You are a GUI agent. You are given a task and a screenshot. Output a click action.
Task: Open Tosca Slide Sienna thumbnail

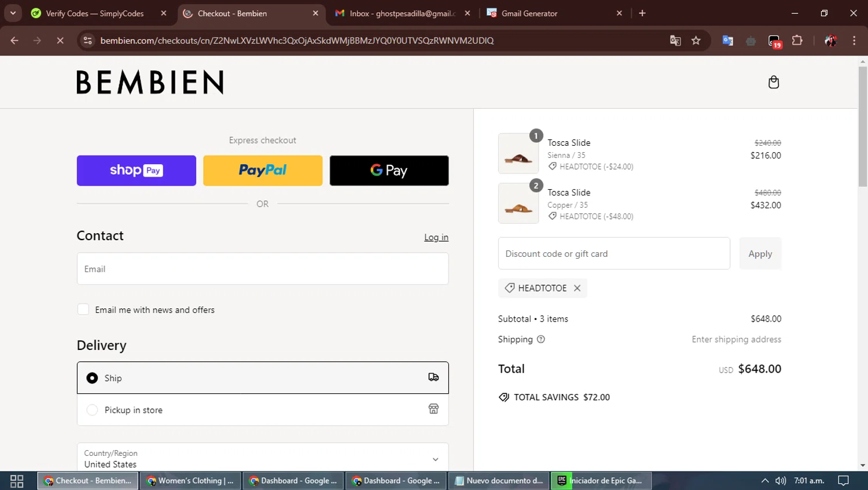tap(518, 153)
